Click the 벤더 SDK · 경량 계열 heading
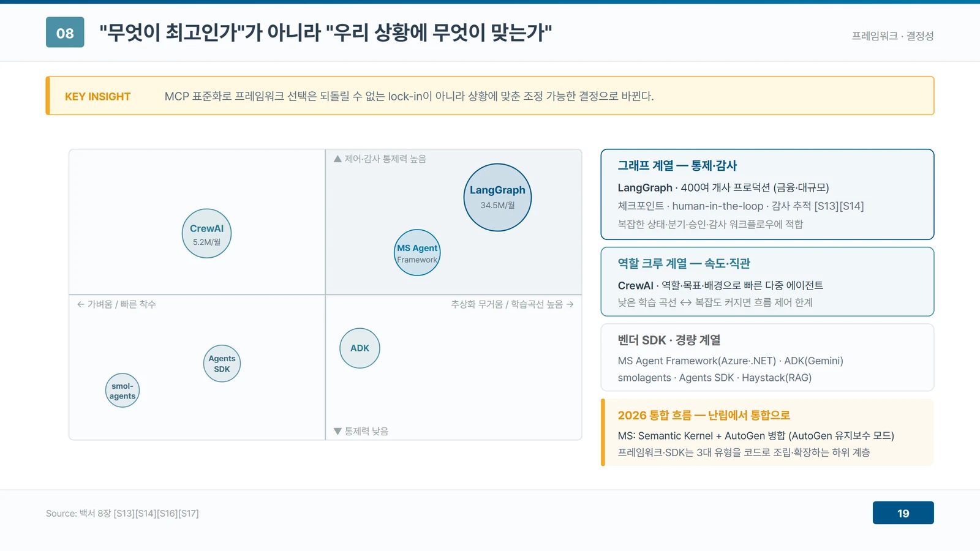980x551 pixels. (x=669, y=340)
